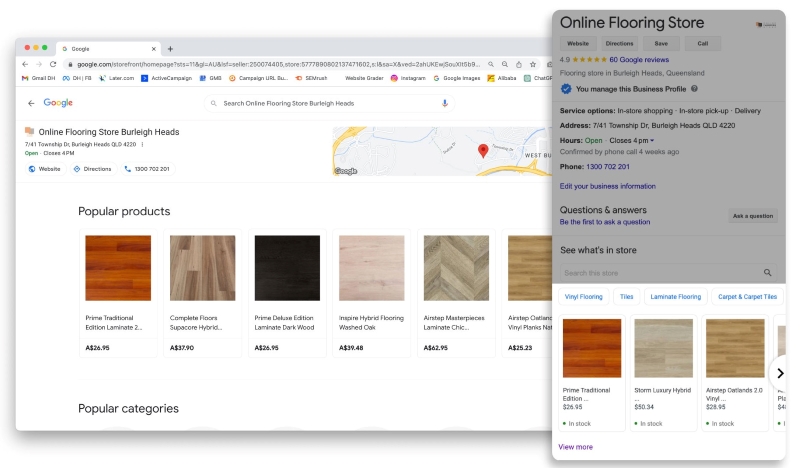Click the red map pin on the map
The image size is (800, 468).
click(x=483, y=150)
